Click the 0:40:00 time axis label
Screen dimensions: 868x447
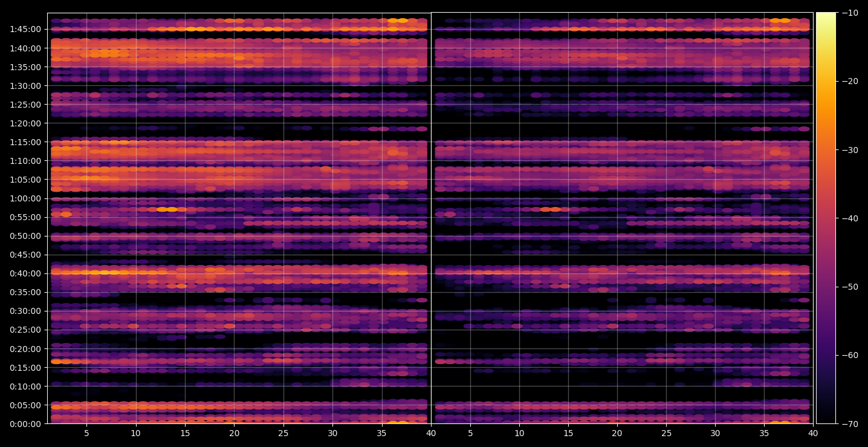(x=25, y=273)
